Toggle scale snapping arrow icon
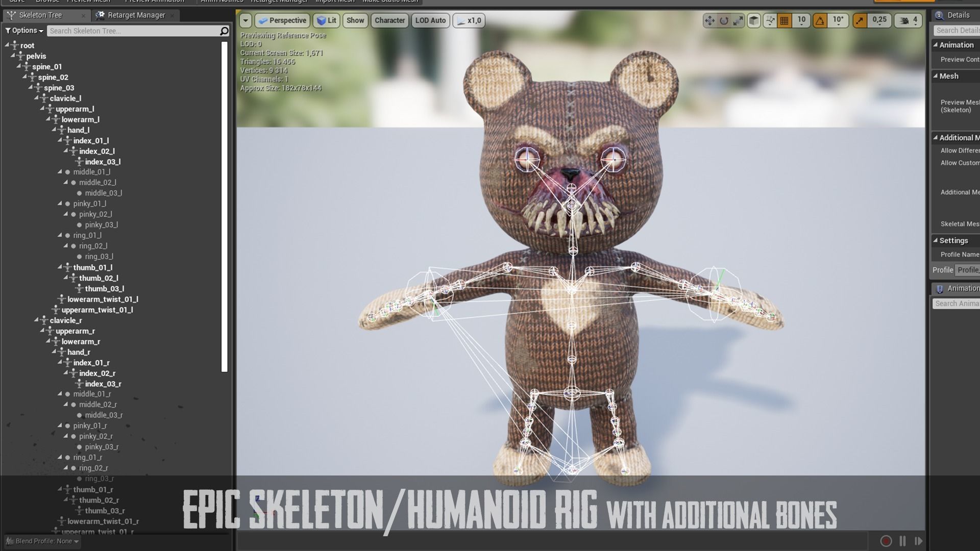The image size is (980, 551). [x=860, y=21]
